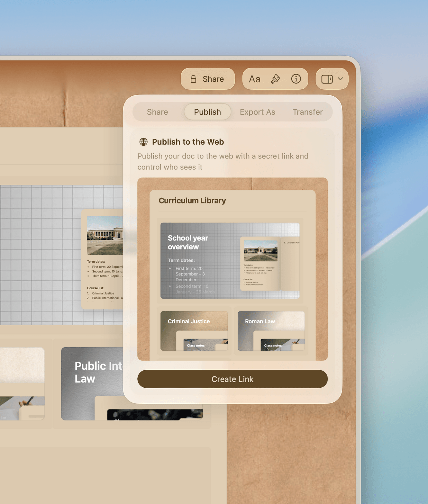Select the Publish tab

click(207, 112)
